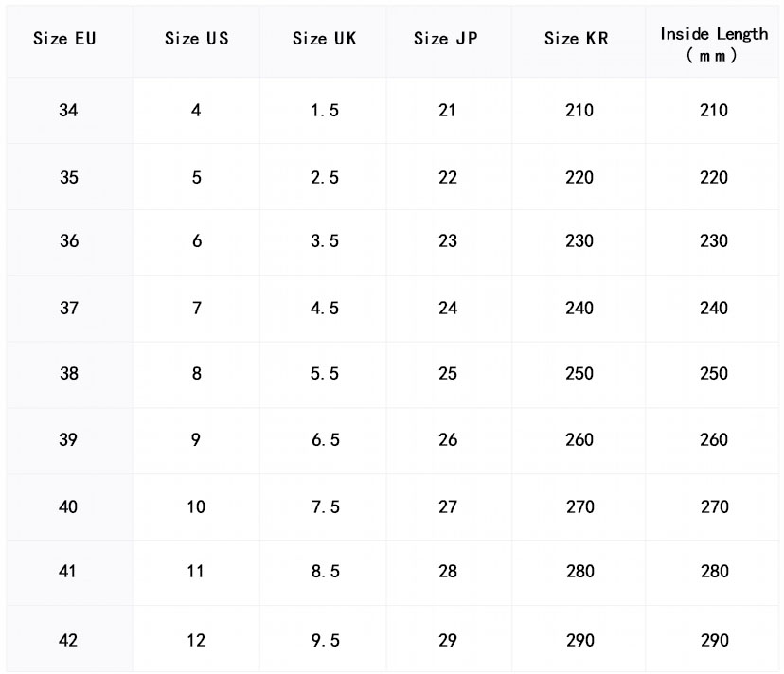Select UK size 6.5 cell
784x674 pixels.
[324, 439]
